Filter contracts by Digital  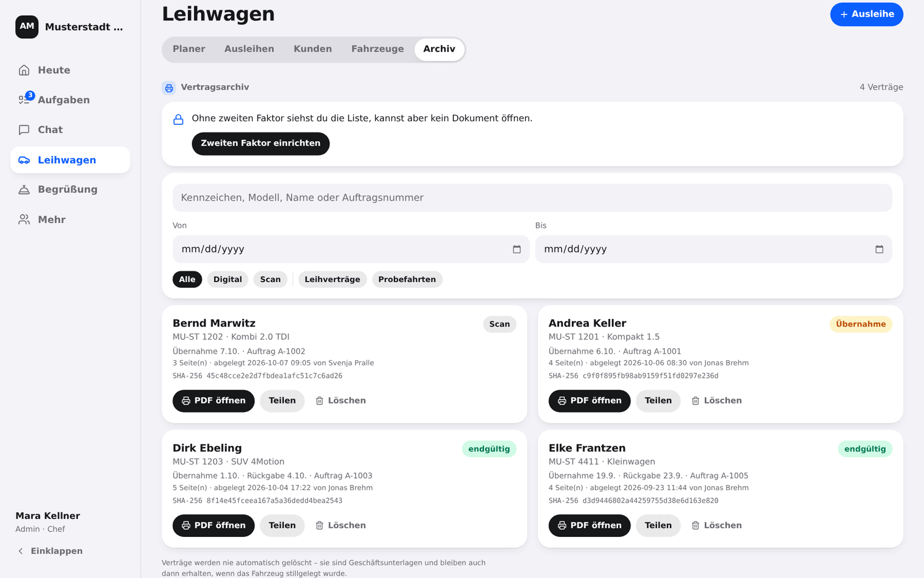[x=228, y=279]
